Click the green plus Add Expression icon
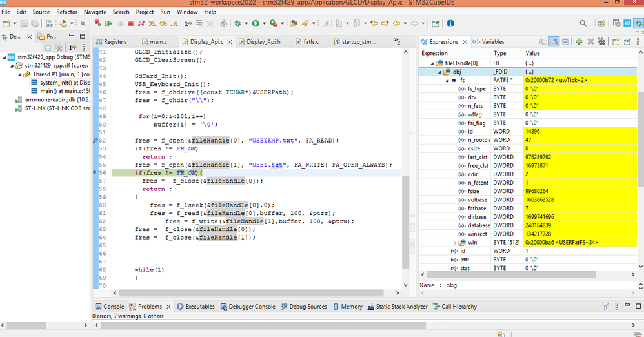 point(579,42)
